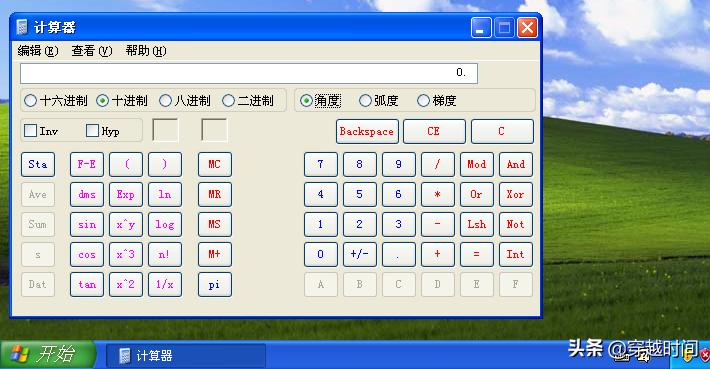The height and width of the screenshot is (369, 710).
Task: Click the divide / button
Action: pos(437,164)
